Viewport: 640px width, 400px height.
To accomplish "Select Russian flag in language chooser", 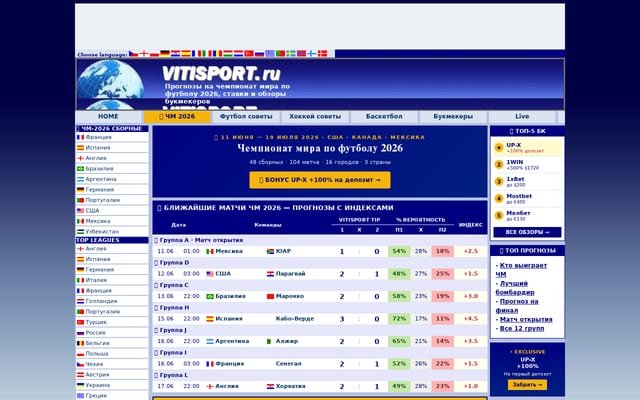I will 260,53.
